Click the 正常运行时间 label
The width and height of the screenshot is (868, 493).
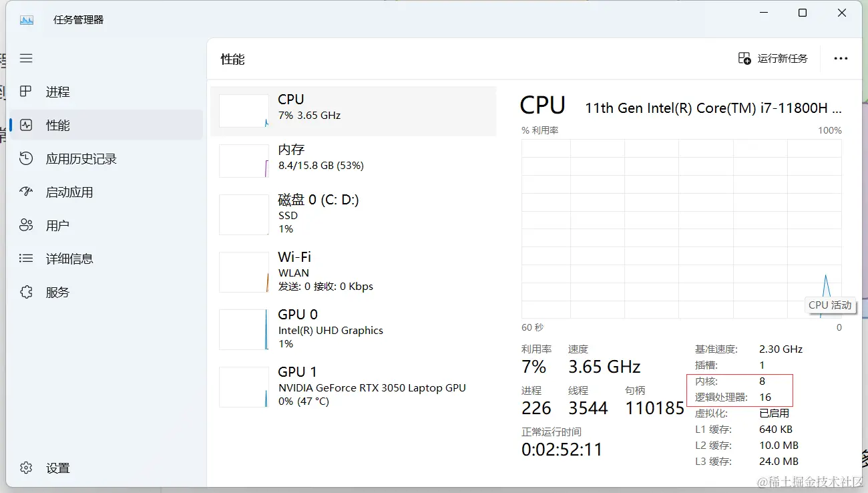point(552,432)
